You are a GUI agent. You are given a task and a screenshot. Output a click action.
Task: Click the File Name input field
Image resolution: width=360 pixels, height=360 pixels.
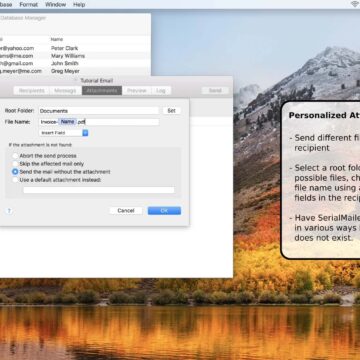click(99, 122)
